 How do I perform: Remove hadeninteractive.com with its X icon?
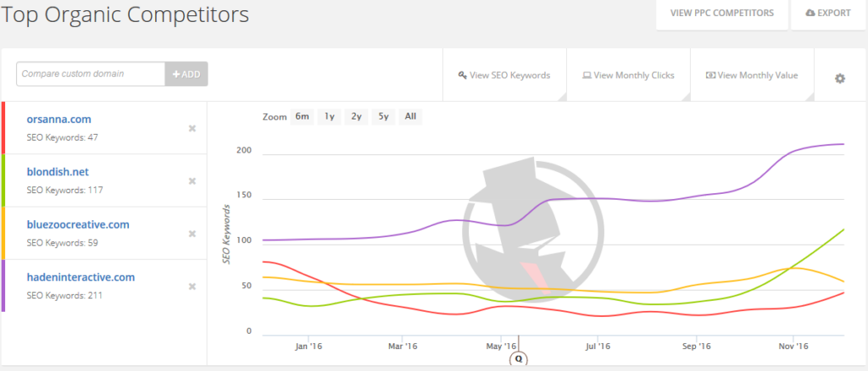click(x=192, y=286)
